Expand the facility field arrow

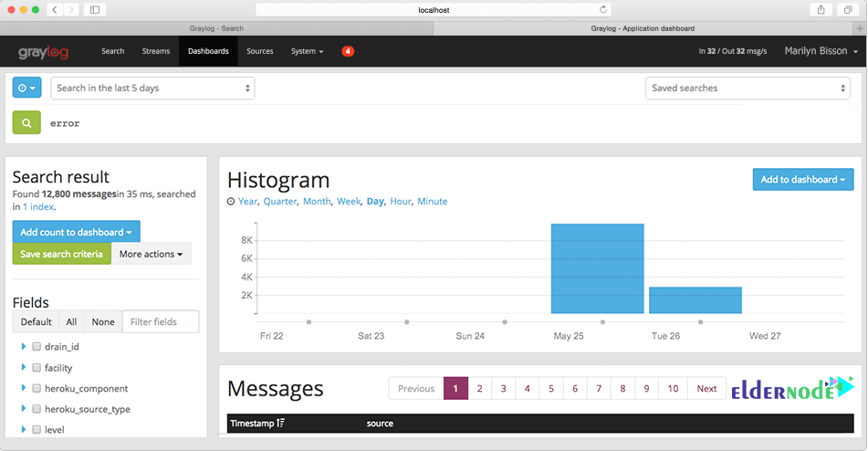[x=23, y=367]
